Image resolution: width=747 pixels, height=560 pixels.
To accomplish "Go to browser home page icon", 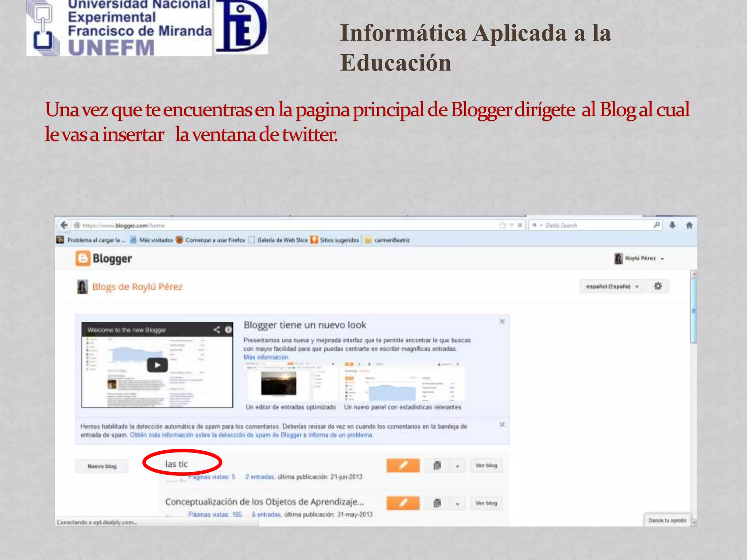I will pos(689,225).
